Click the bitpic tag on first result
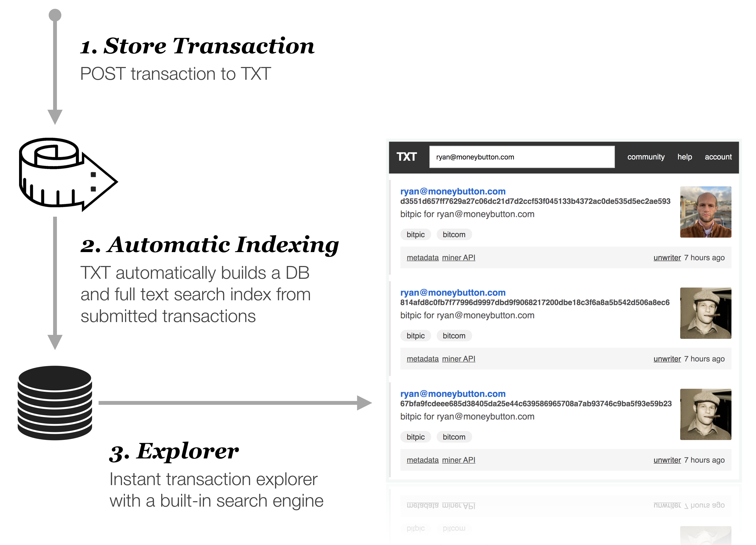756x545 pixels. pyautogui.click(x=415, y=234)
